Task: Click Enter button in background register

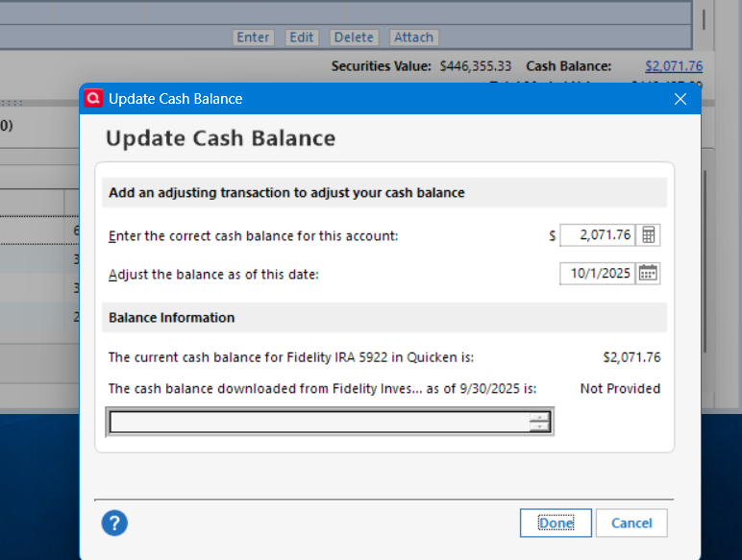Action: [253, 37]
